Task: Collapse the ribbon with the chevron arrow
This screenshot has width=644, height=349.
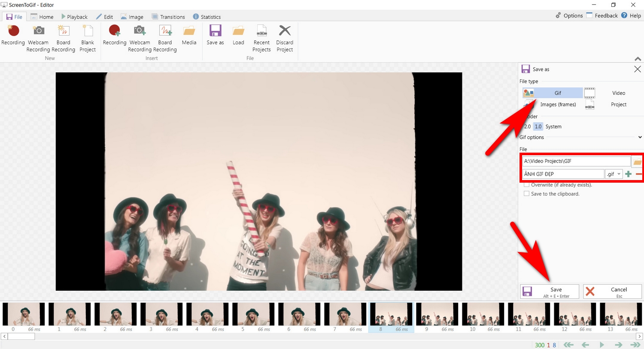Action: pos(638,59)
